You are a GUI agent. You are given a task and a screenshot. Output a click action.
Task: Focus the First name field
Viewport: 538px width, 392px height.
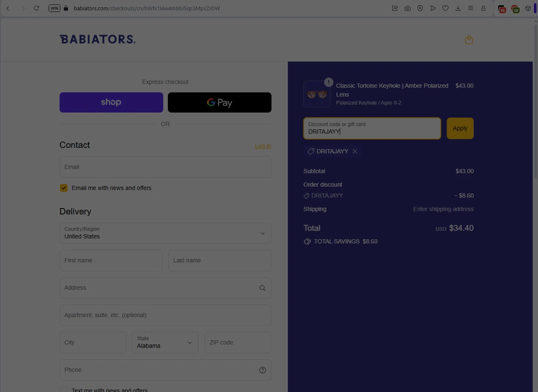coord(111,260)
